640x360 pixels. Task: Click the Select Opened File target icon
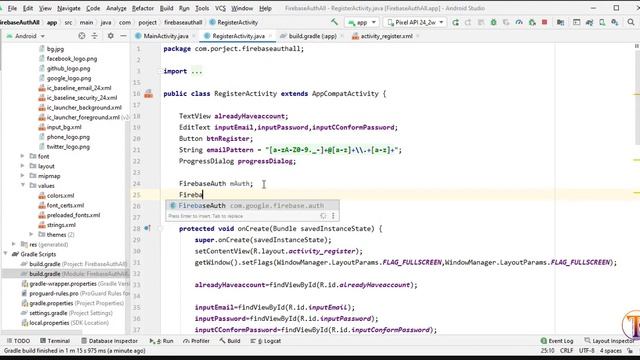tap(82, 36)
